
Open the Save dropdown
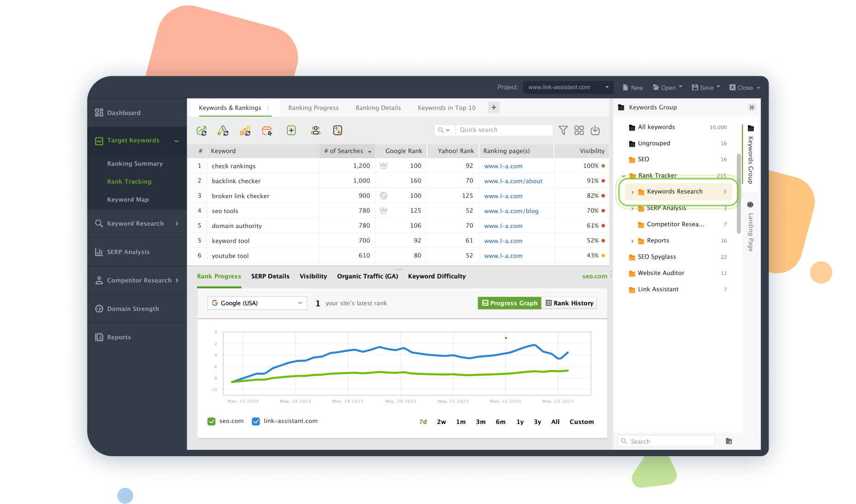coord(706,88)
